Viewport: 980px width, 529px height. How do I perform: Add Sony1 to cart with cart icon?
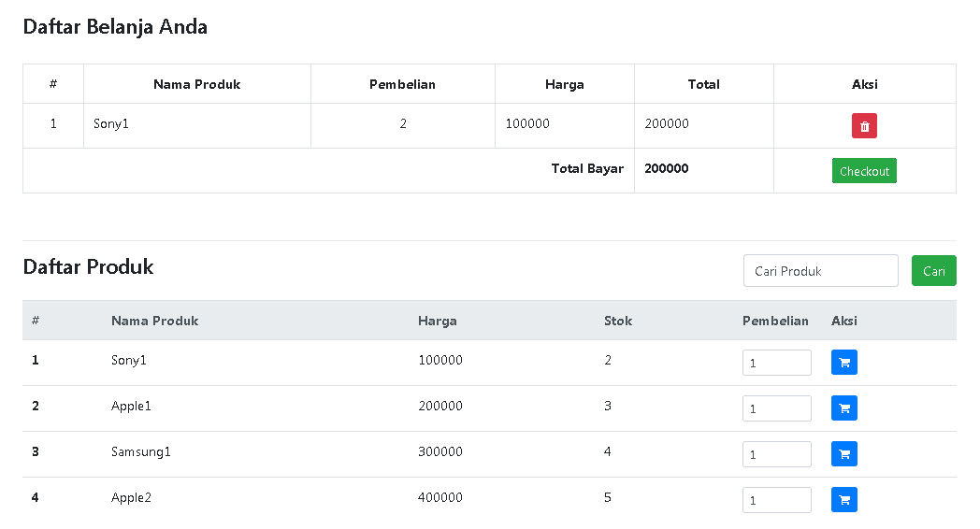[x=843, y=363]
